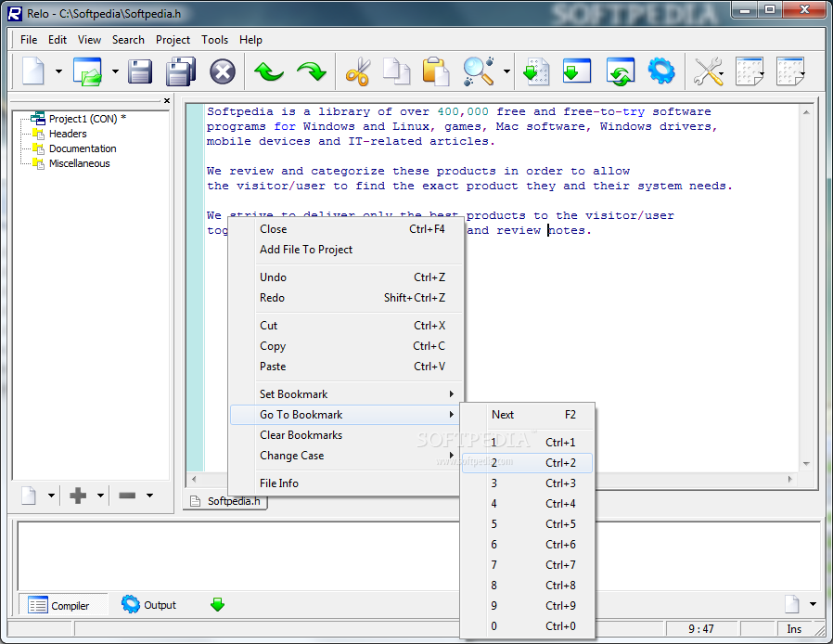Switch to the Softpedia.h file tab

pyautogui.click(x=225, y=501)
